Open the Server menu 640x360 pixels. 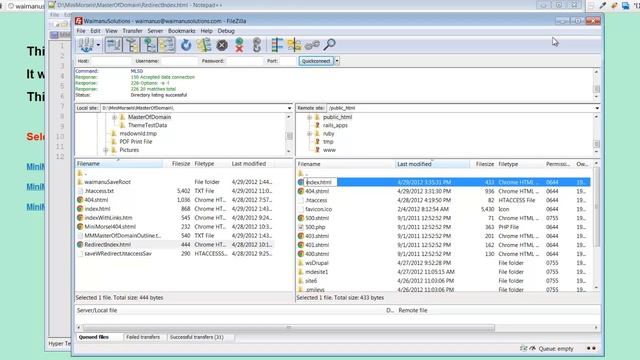(155, 31)
